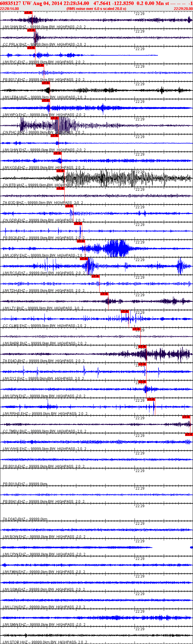Screen dimensions: 193x644
Task: Click the red pick flag on UW.KOS trace
Action: [58, 153]
